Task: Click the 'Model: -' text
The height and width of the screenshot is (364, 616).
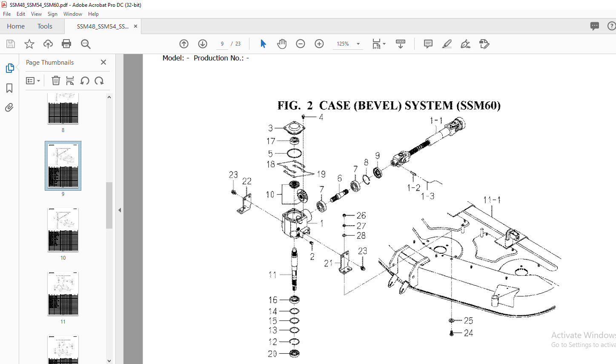Action: tap(175, 58)
